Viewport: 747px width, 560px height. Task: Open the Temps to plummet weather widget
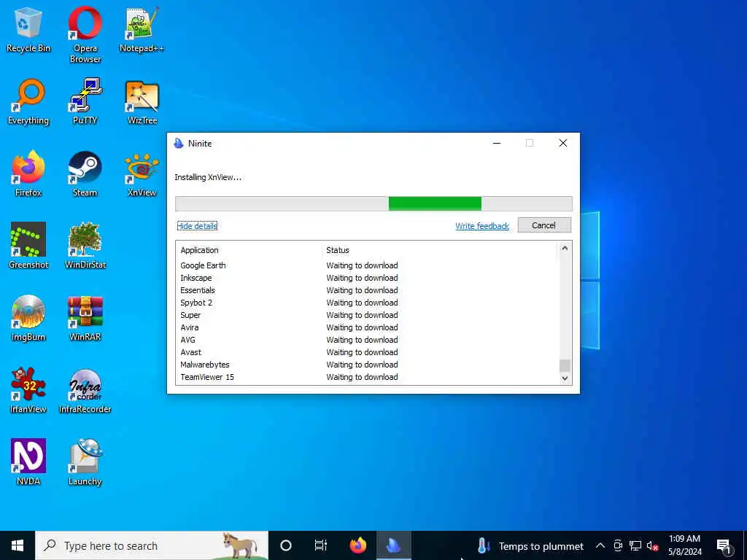coord(530,545)
